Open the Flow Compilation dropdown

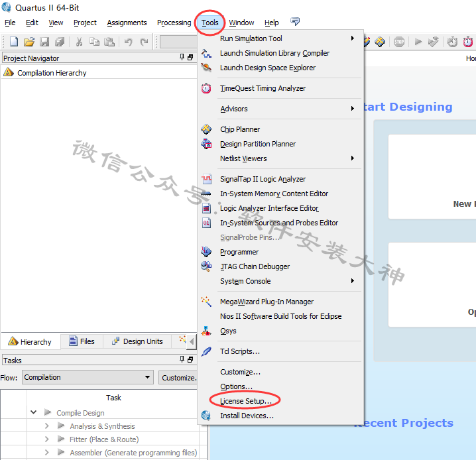88,377
